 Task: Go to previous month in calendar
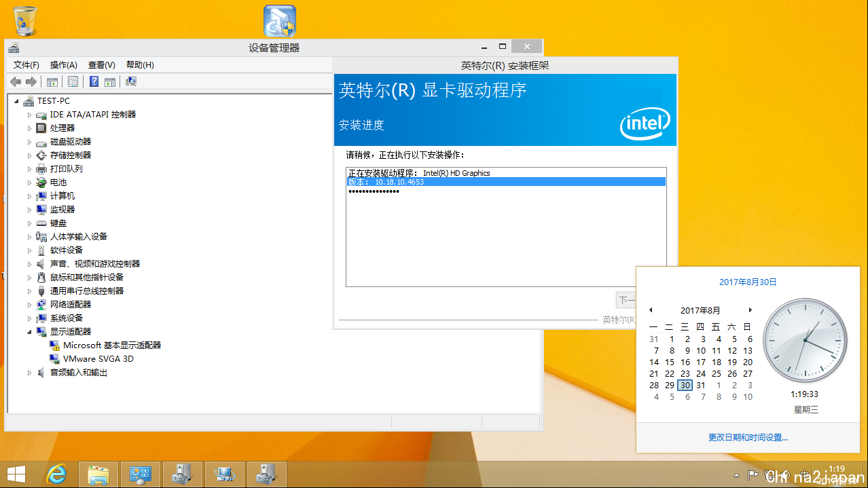[x=651, y=310]
